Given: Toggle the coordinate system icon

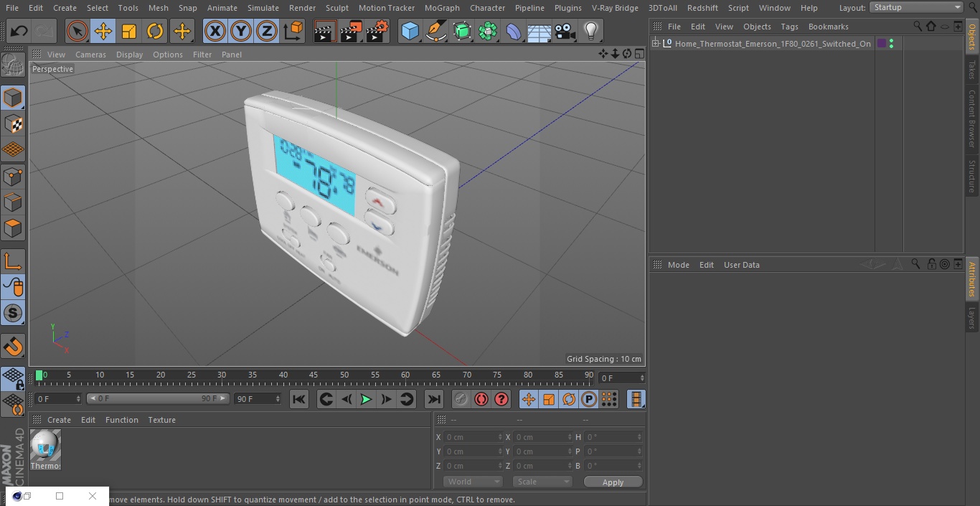Looking at the screenshot, I should click(293, 32).
